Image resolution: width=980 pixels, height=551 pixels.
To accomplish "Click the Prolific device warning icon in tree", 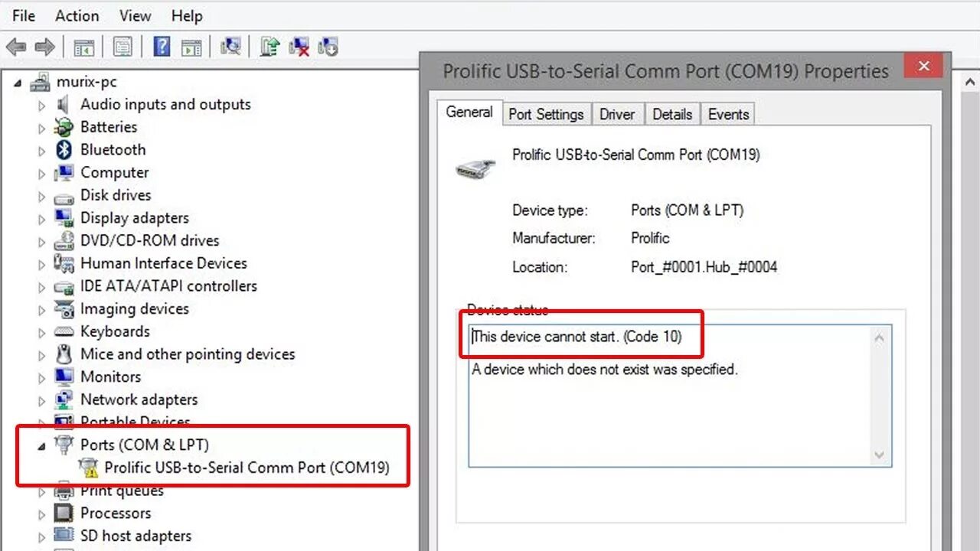I will point(89,468).
